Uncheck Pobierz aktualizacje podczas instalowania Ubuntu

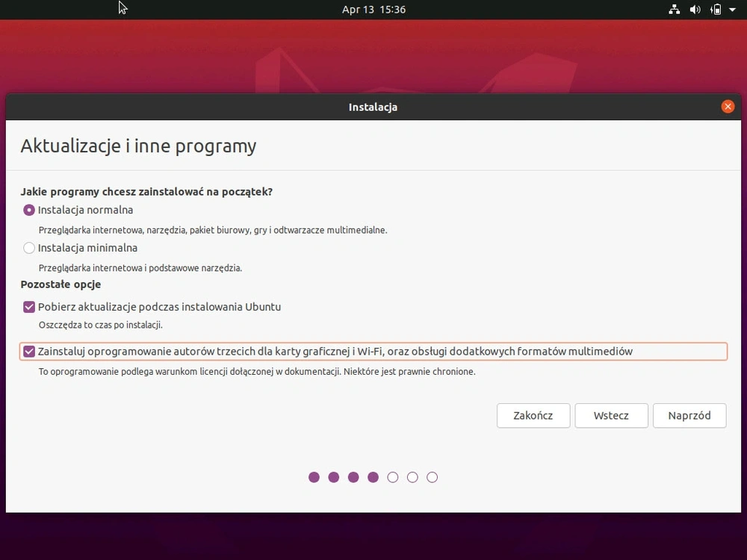[29, 307]
